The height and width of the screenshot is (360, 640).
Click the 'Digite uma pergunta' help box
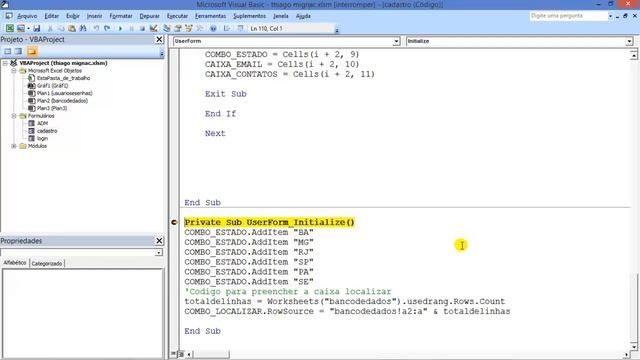click(568, 16)
